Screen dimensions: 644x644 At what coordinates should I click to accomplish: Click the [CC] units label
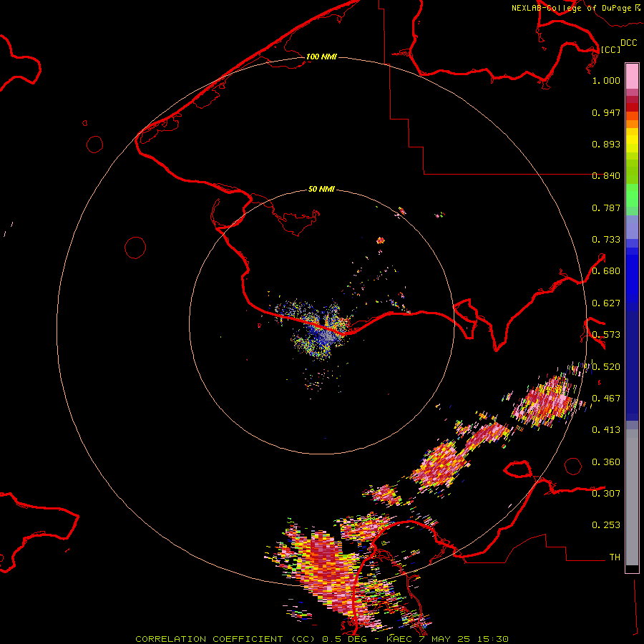pyautogui.click(x=610, y=49)
